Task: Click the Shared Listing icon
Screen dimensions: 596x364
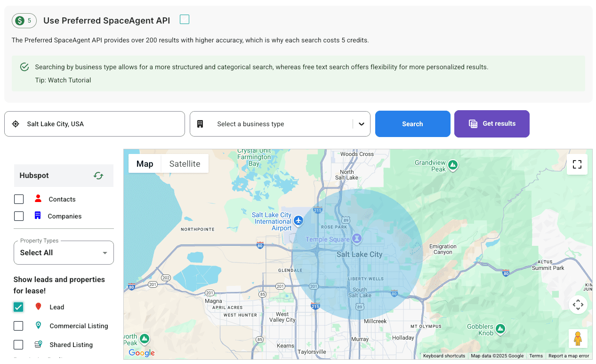Action: pos(39,344)
